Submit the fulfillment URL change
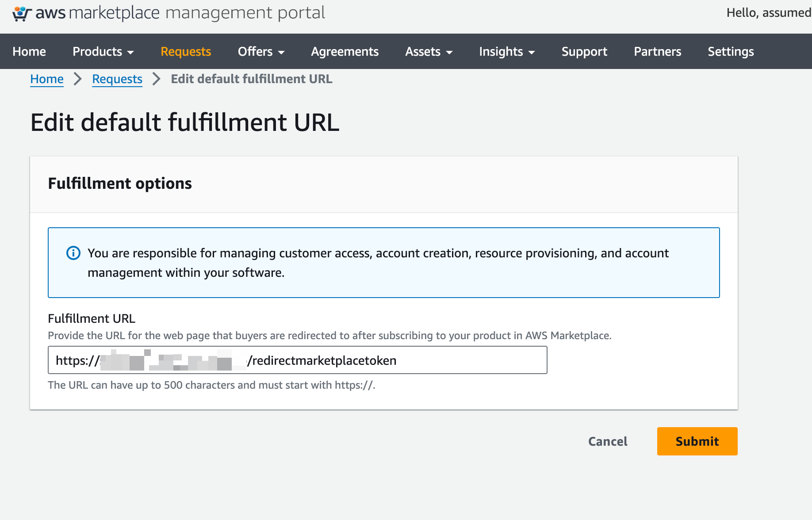Image resolution: width=812 pixels, height=520 pixels. pyautogui.click(x=697, y=441)
